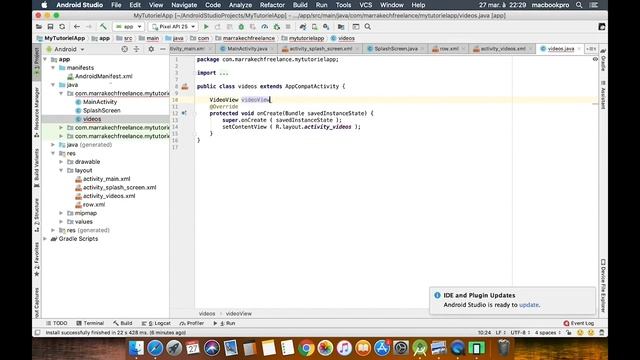This screenshot has width=640, height=360.
Task: Click the macOS Spotlight search icon
Action: (x=579, y=5)
